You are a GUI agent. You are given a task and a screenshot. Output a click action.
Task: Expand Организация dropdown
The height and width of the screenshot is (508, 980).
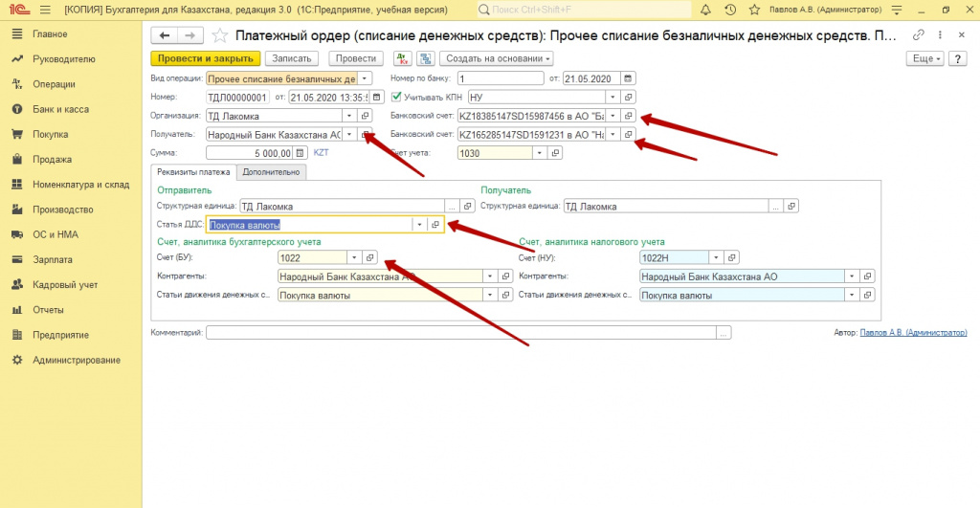349,116
